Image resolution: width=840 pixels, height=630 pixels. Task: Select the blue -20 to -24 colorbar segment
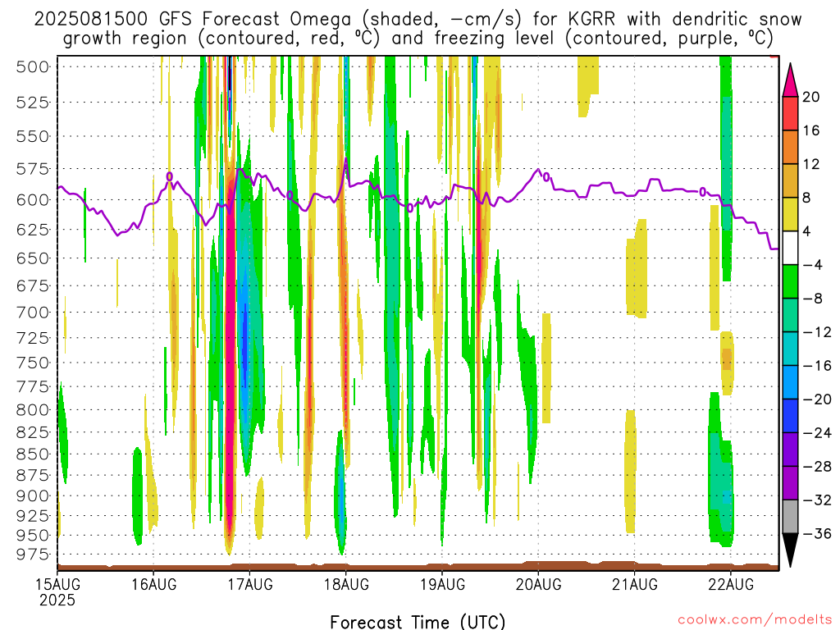tap(790, 416)
